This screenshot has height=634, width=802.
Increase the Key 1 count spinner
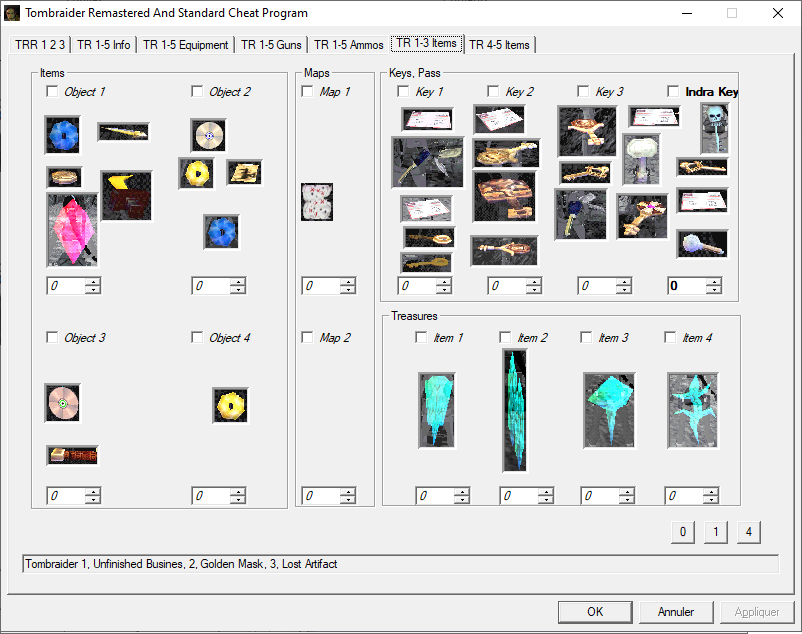(x=444, y=282)
